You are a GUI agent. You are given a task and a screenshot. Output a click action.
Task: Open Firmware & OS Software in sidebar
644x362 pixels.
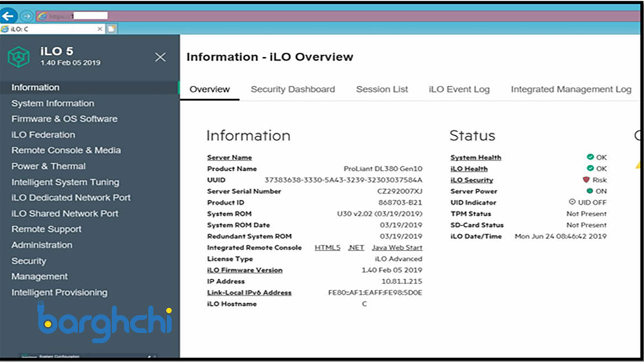tap(64, 119)
